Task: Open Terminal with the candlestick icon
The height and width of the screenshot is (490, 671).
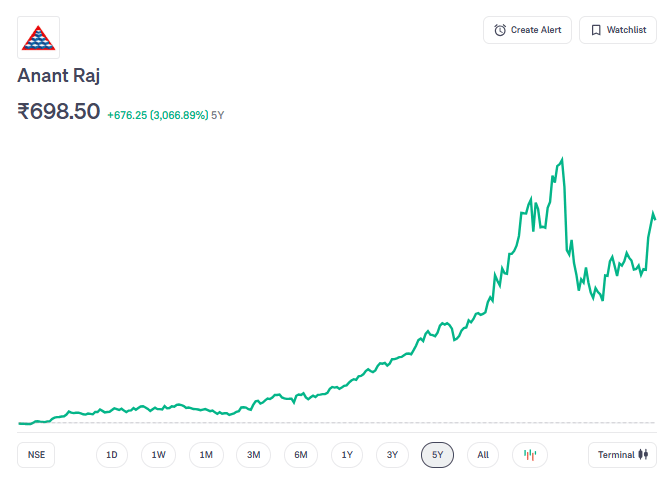Action: pyautogui.click(x=623, y=455)
